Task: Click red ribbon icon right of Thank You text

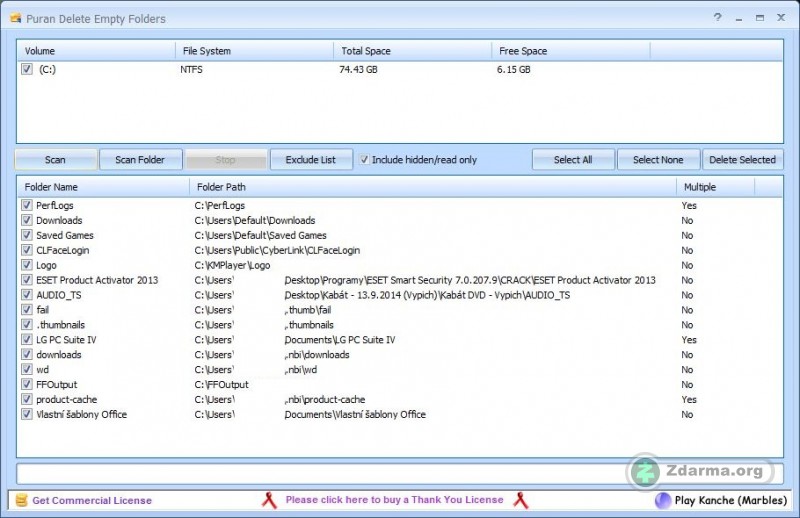Action: coord(520,500)
